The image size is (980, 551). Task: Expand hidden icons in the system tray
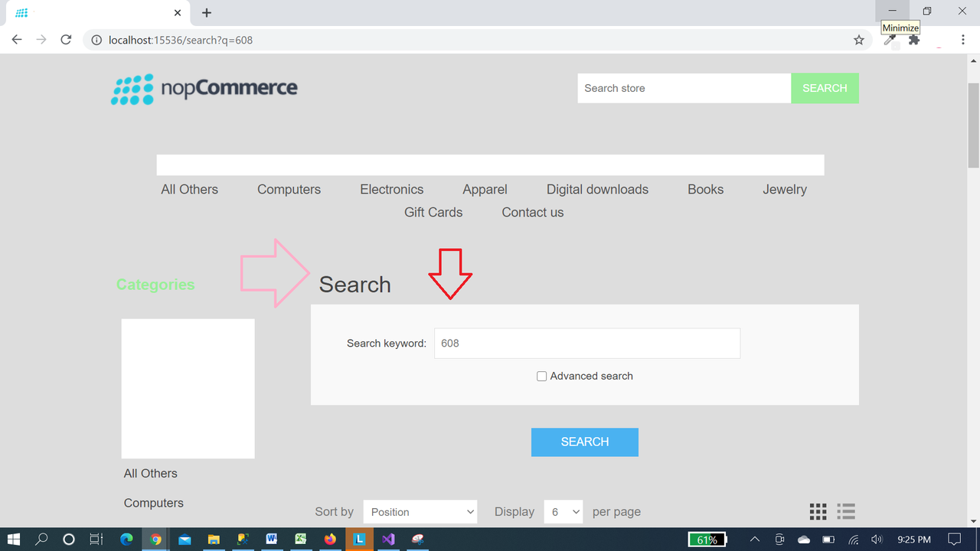[754, 540]
